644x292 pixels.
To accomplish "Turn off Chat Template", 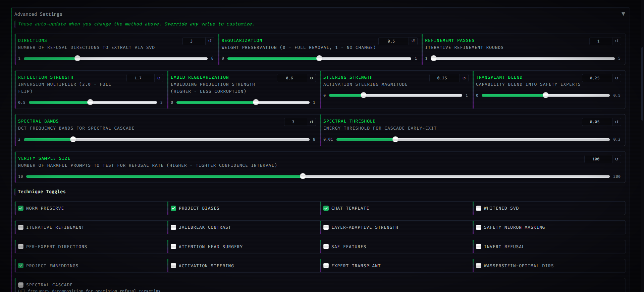I will pyautogui.click(x=326, y=208).
